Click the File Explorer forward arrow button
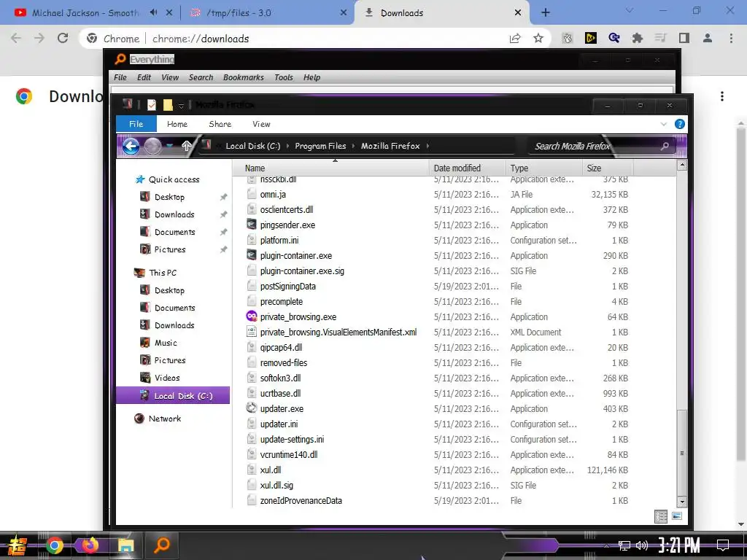Screen dimensions: 747x560 [x=152, y=146]
